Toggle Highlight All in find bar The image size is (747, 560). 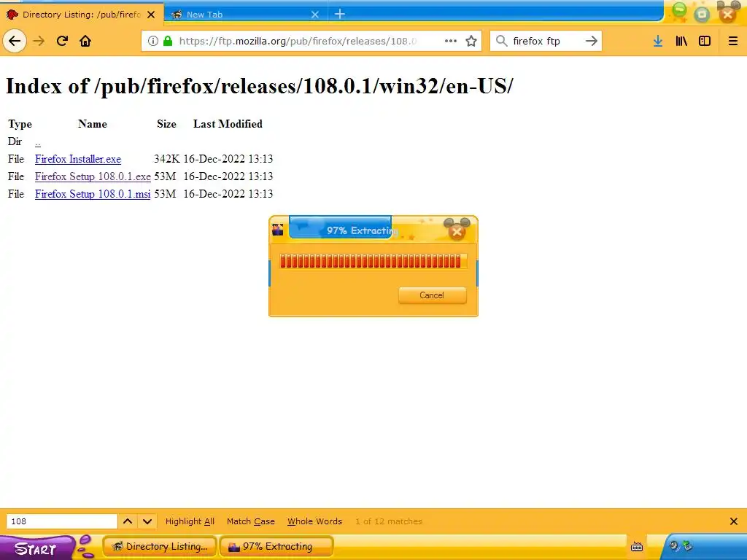[x=190, y=521]
